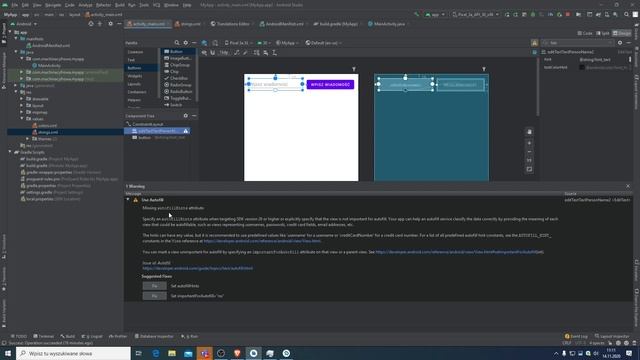Click Fix button for Set autofillHints

tap(154, 286)
